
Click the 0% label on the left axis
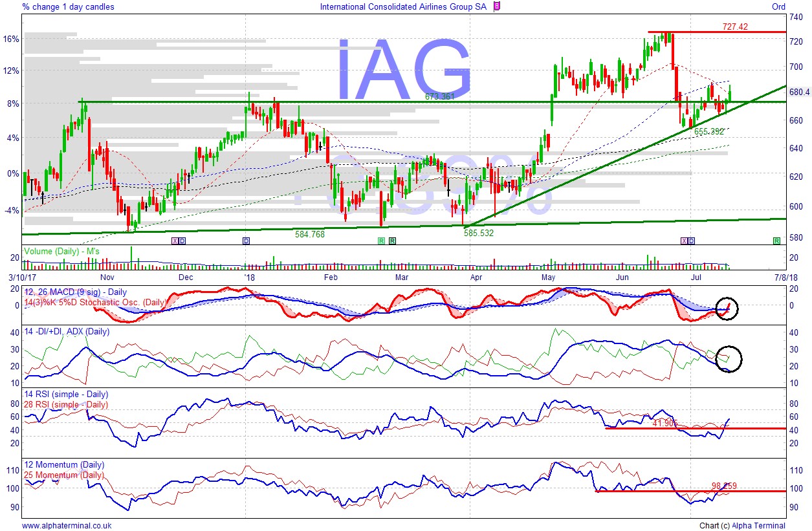click(14, 173)
